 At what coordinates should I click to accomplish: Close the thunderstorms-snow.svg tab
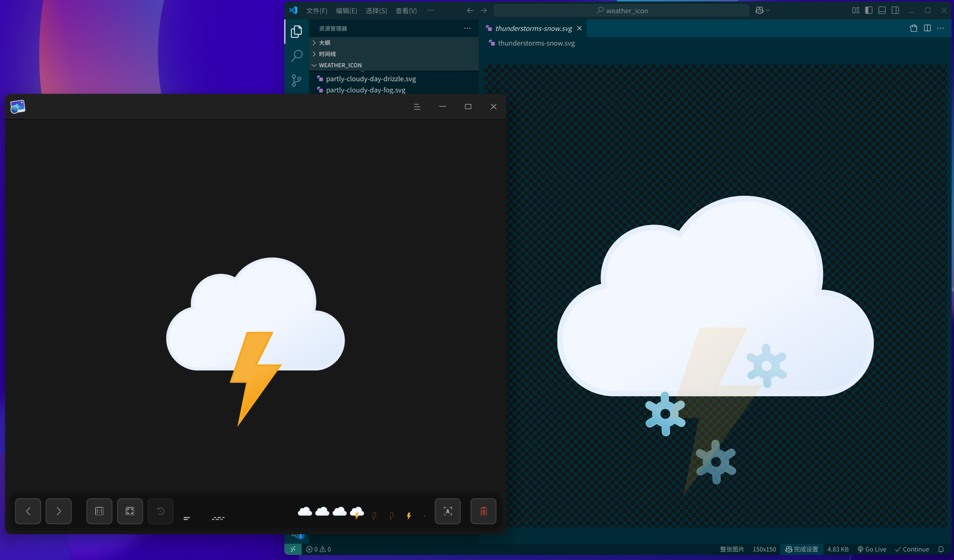tap(579, 28)
